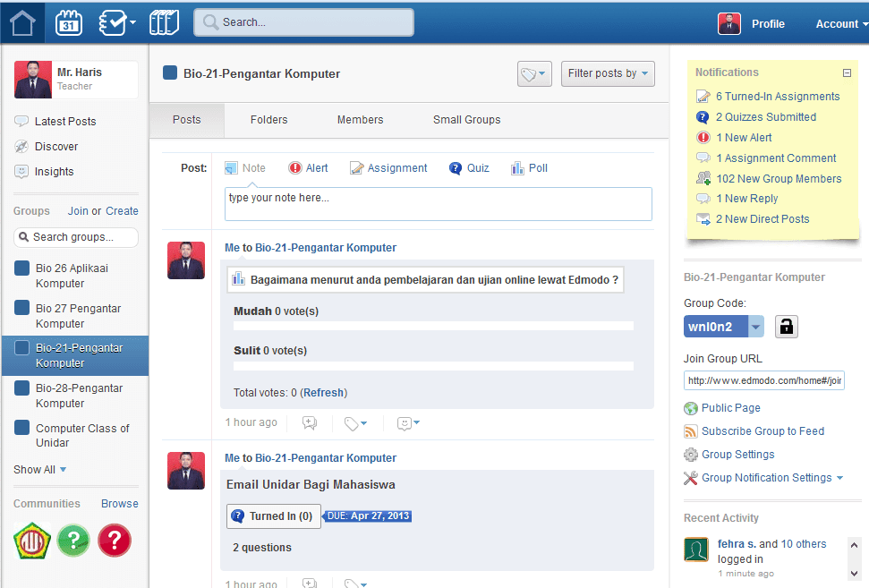The height and width of the screenshot is (588, 869).
Task: Click fehra s. in Recent Activity
Action: [736, 543]
